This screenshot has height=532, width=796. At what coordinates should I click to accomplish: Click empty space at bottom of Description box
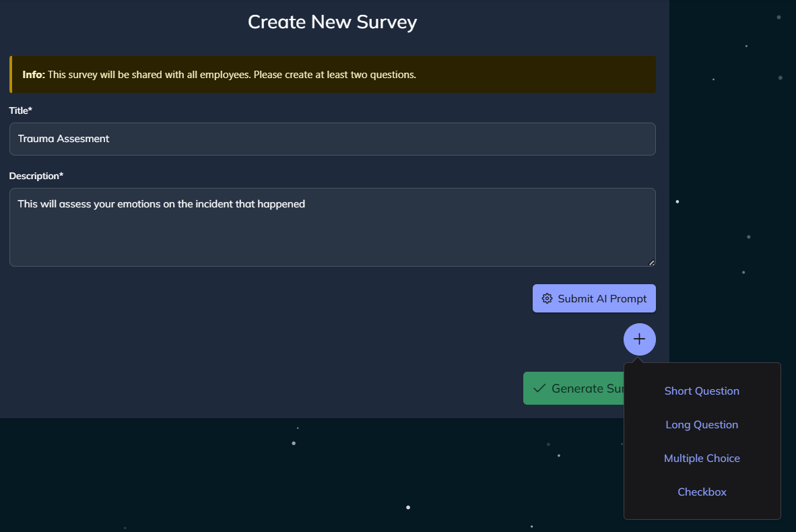tap(332, 246)
